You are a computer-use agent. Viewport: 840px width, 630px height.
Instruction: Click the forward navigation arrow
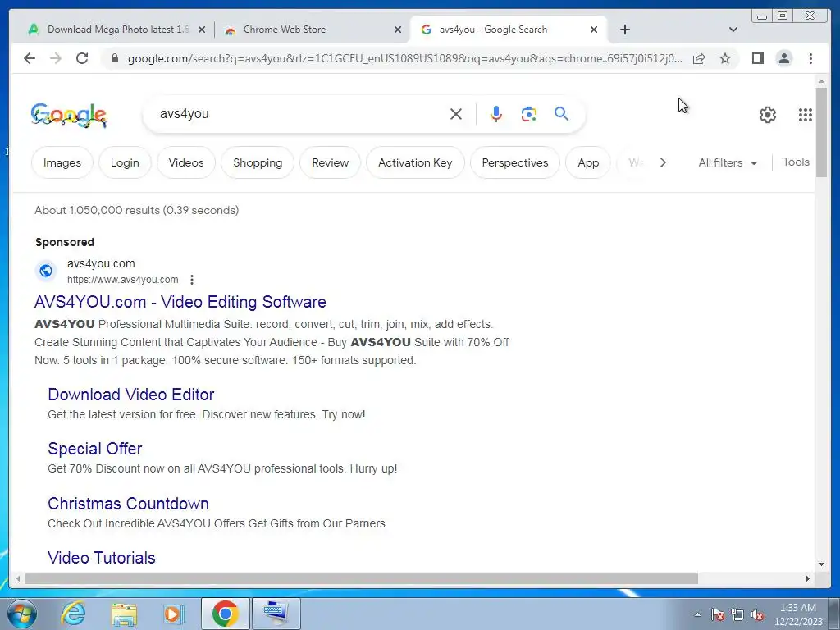point(56,58)
